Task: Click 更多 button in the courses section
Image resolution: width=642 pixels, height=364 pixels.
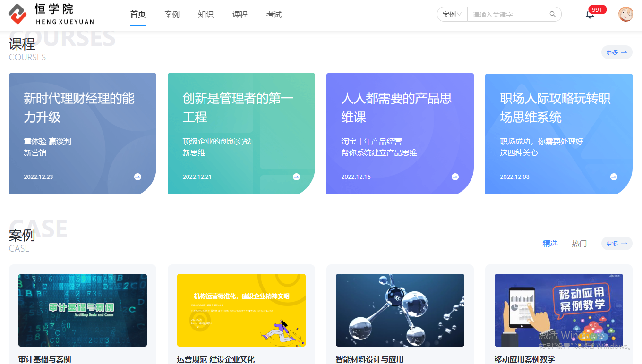Action: 616,52
